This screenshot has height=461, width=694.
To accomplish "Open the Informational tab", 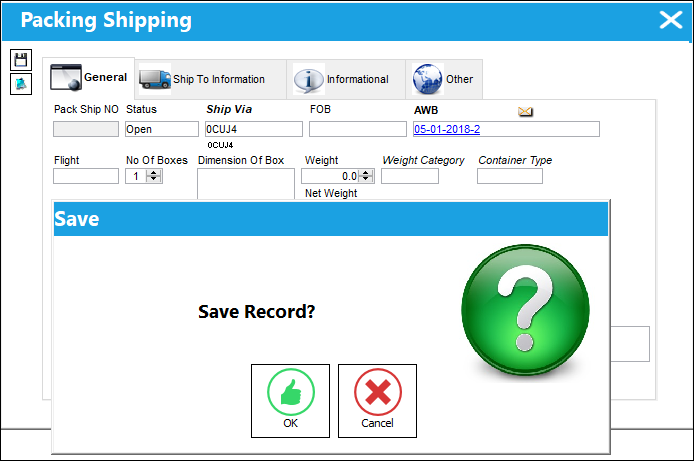I will (346, 79).
